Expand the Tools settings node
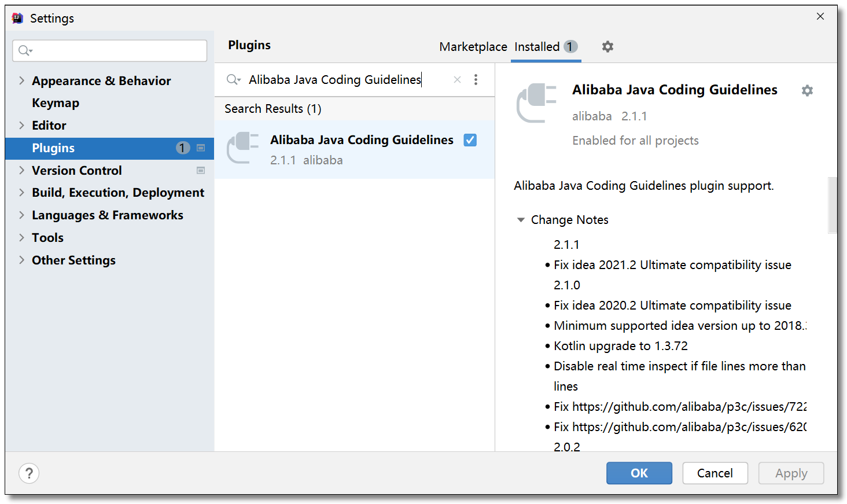 pyautogui.click(x=21, y=237)
